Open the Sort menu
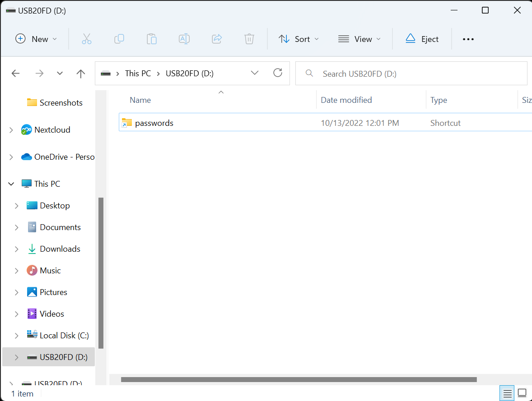 coord(299,39)
